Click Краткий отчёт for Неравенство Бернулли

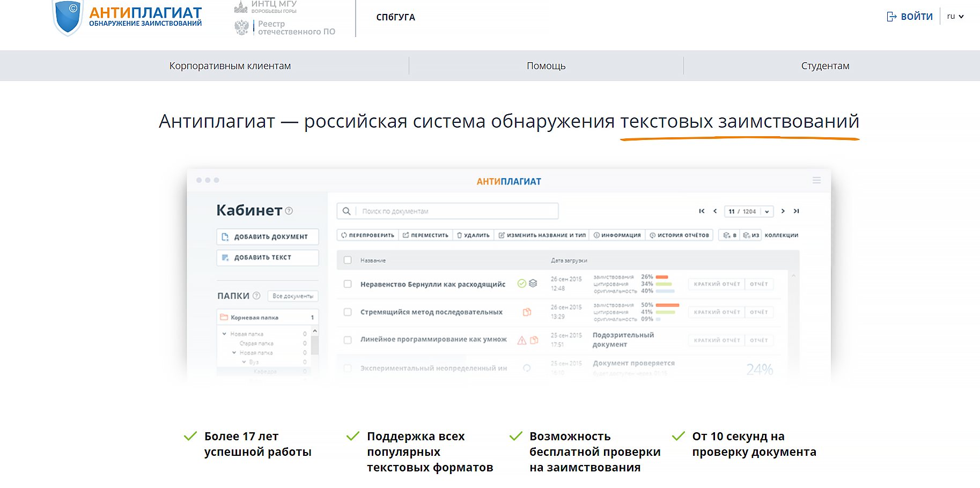pos(717,284)
